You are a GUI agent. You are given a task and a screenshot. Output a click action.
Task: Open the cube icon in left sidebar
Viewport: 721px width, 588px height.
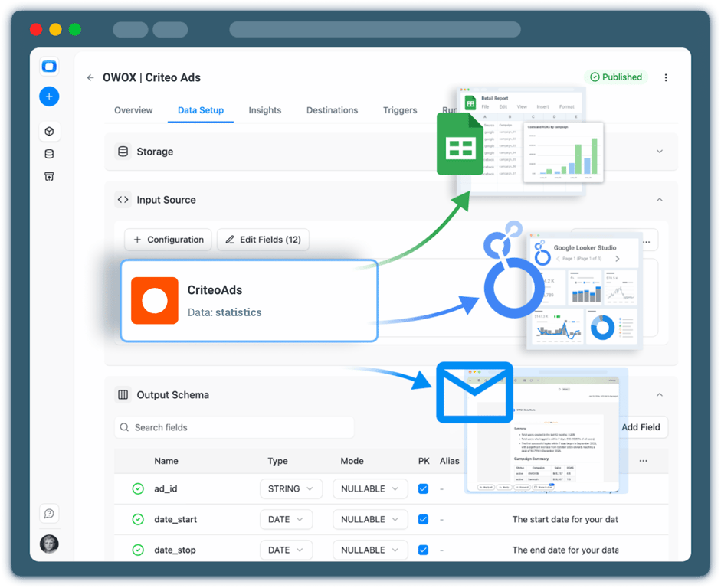[49, 132]
